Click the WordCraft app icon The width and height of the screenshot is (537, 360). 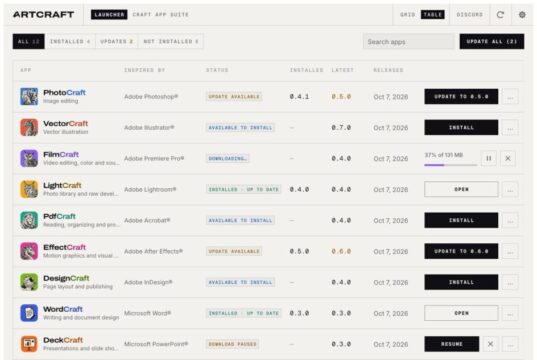[29, 313]
